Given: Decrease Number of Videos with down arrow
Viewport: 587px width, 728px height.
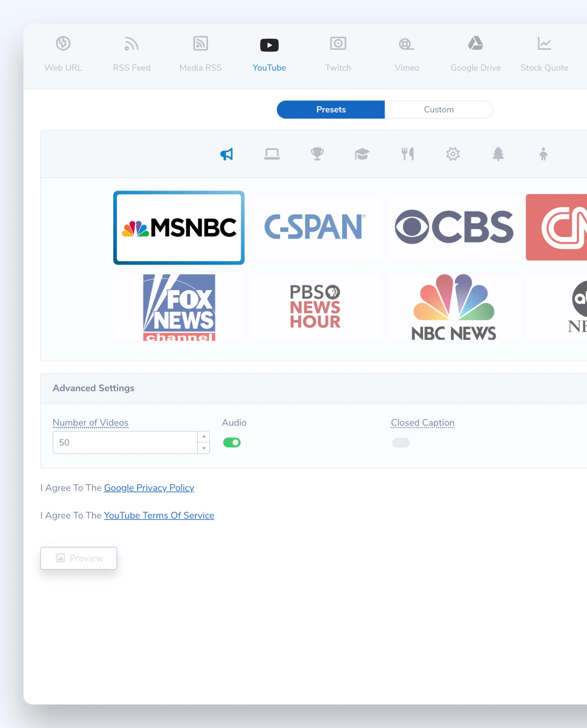Looking at the screenshot, I should click(204, 448).
